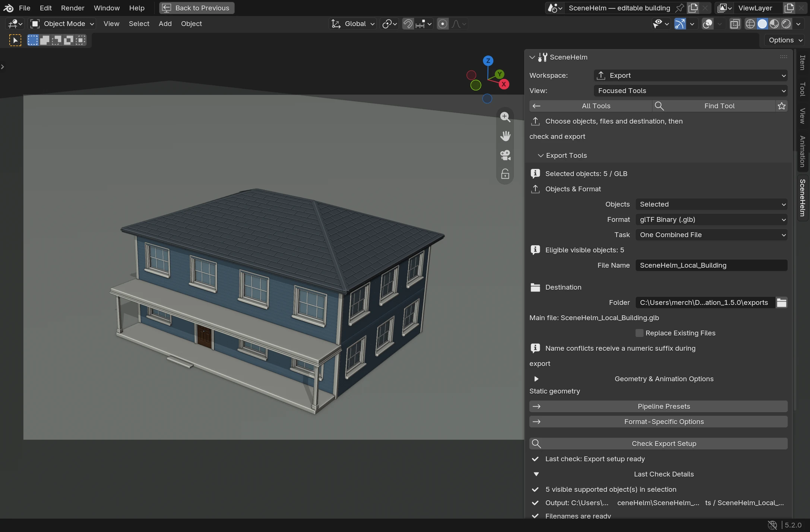Open Format-Specific Options
Screen dimensions: 810x532
pos(658,422)
